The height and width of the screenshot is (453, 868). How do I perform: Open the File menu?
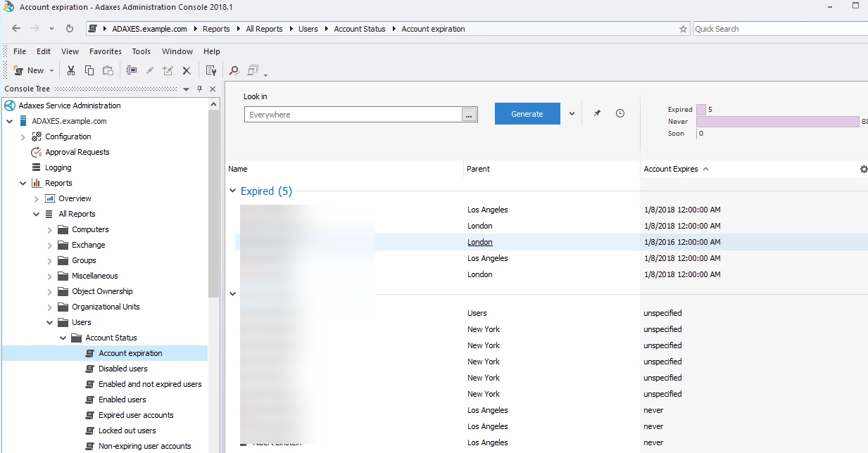tap(20, 51)
